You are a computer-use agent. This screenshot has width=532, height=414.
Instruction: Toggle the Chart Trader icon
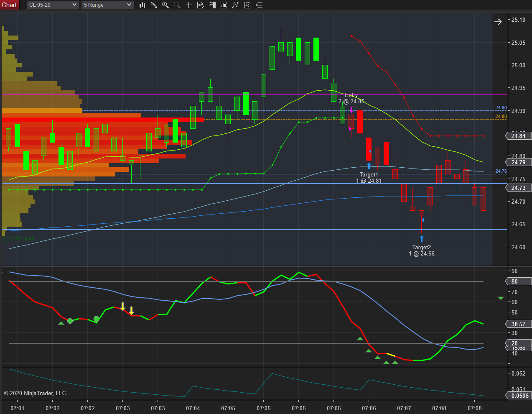point(212,5)
